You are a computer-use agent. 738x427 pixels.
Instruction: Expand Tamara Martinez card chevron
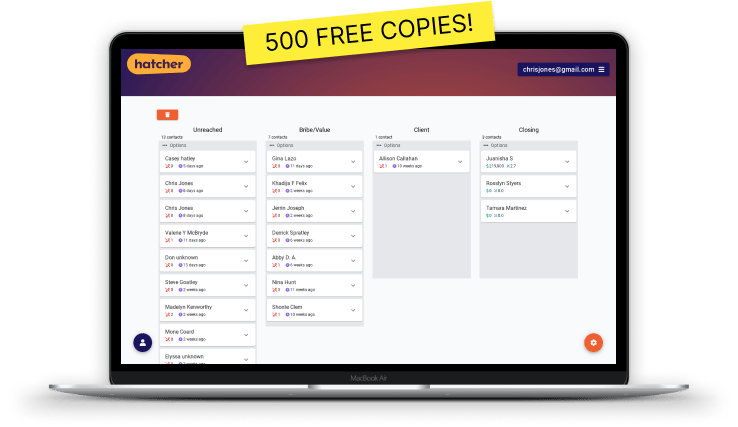[567, 211]
